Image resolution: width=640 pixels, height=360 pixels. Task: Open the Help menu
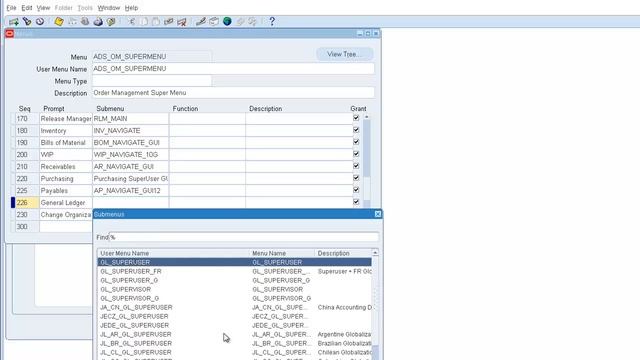pyautogui.click(x=131, y=8)
